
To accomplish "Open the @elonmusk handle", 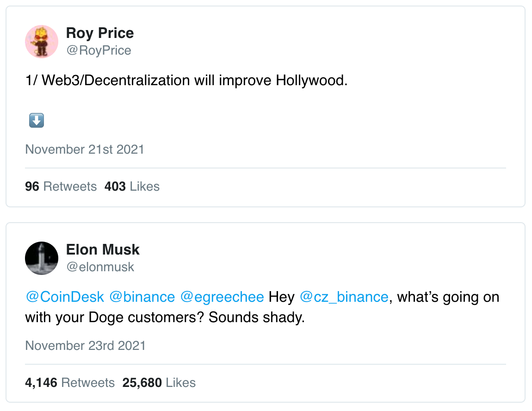I will click(100, 267).
